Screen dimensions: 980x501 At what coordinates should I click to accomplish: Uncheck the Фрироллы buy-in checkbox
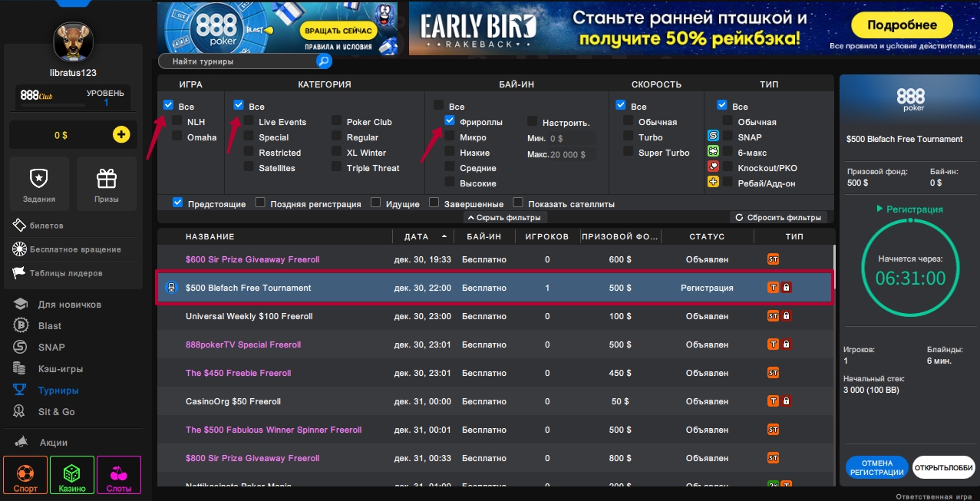450,121
